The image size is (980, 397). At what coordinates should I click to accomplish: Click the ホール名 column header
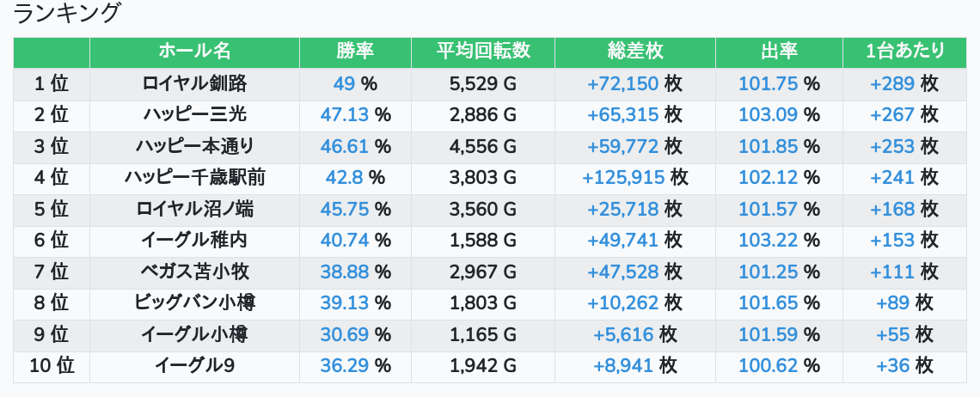[194, 52]
